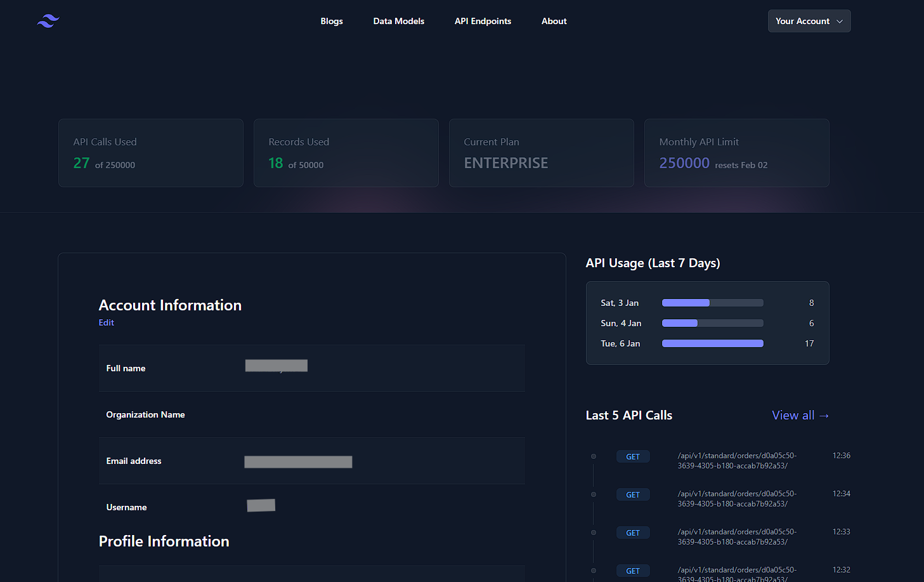924x582 pixels.
Task: Click the GET badge for 12:36 call
Action: (632, 457)
